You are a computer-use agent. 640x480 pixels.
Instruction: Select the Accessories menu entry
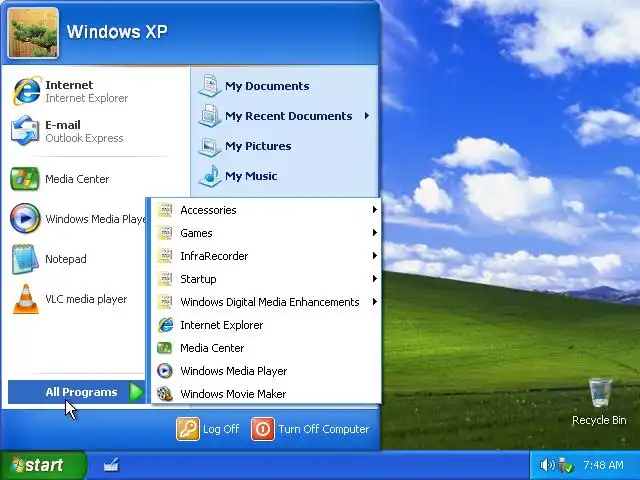(x=266, y=210)
